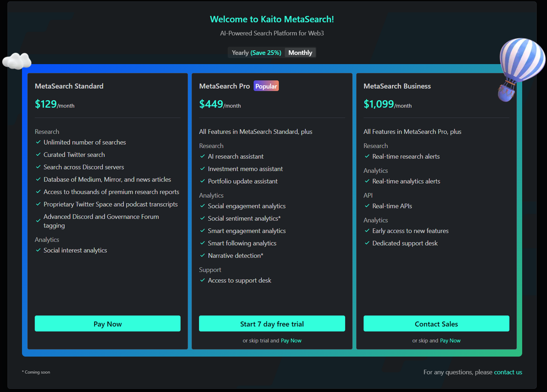
Task: Click the Popular badge on MetaSearch Pro
Action: pos(266,86)
